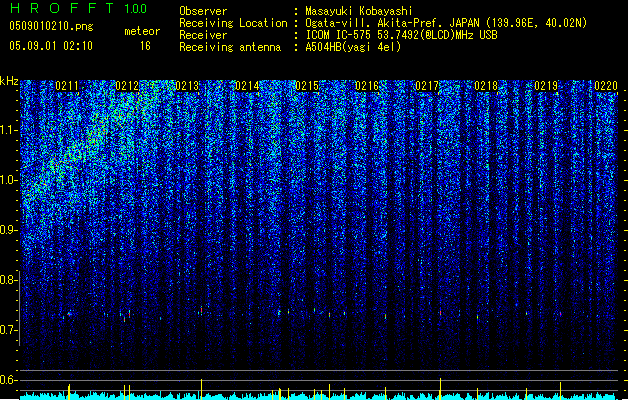Click the tall yellow echo spike under 0217
This screenshot has height=400, width=629.
coord(440,389)
